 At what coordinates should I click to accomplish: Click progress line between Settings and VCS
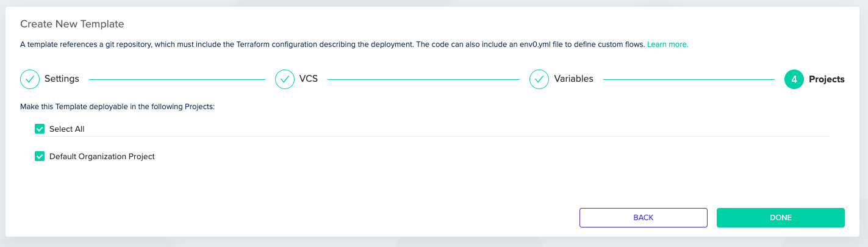(x=177, y=79)
